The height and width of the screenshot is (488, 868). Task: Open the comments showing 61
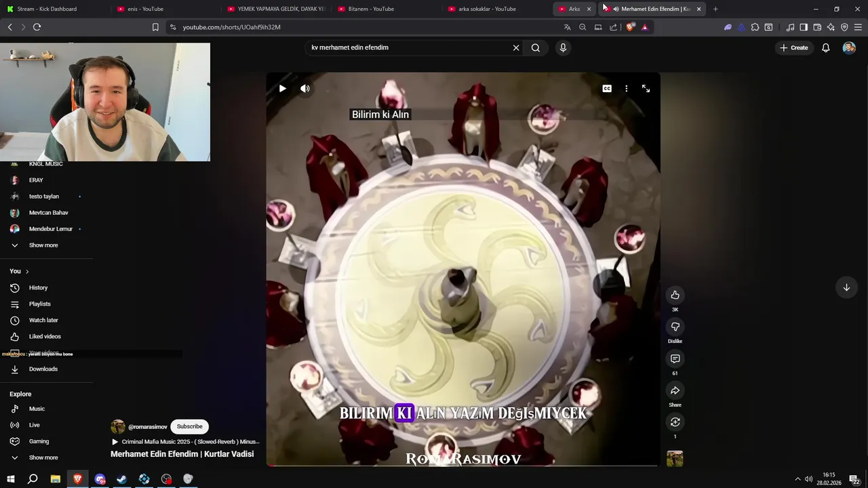click(x=675, y=359)
